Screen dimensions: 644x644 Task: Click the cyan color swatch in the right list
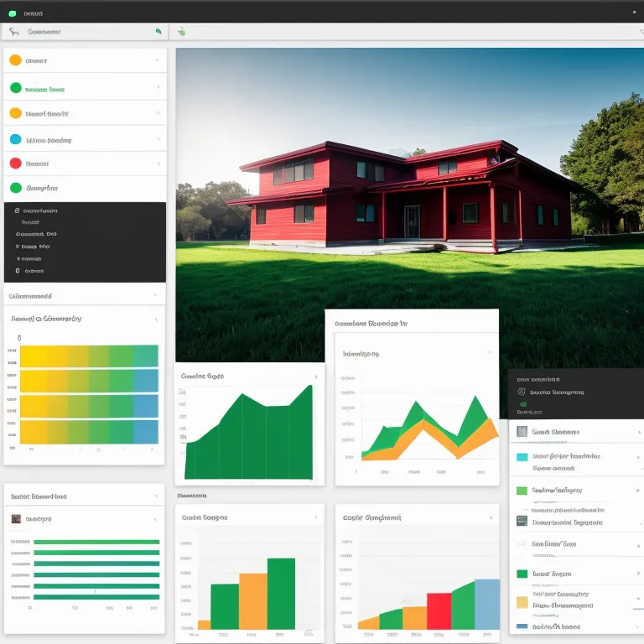(x=522, y=458)
